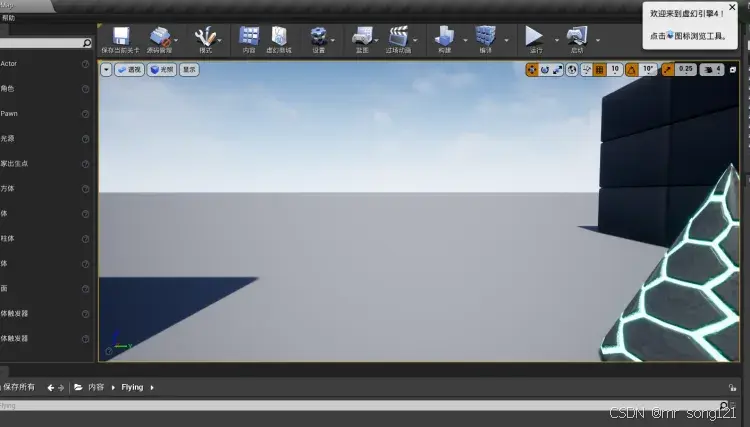The height and width of the screenshot is (427, 750).
Task: Click the 显示 (Show) viewport button
Action: point(189,70)
